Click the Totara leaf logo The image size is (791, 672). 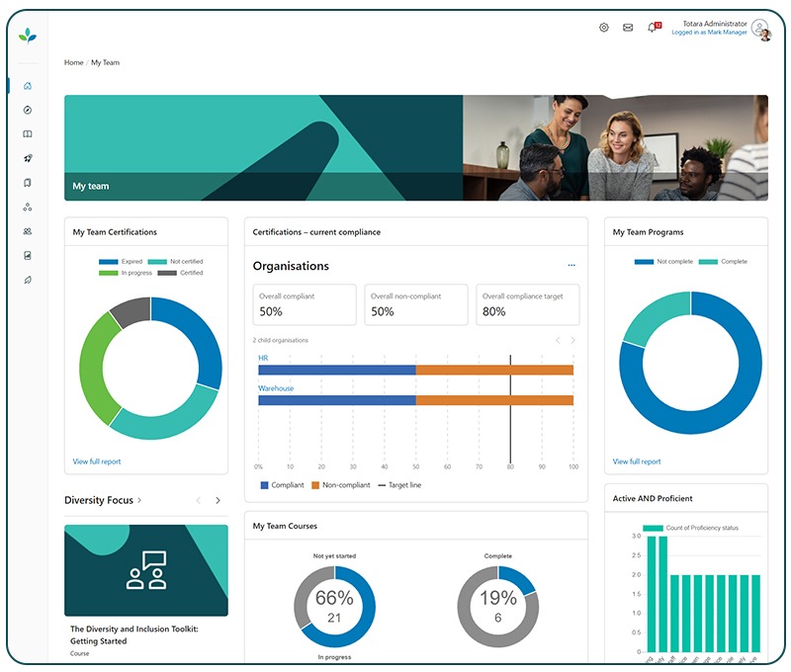click(28, 36)
